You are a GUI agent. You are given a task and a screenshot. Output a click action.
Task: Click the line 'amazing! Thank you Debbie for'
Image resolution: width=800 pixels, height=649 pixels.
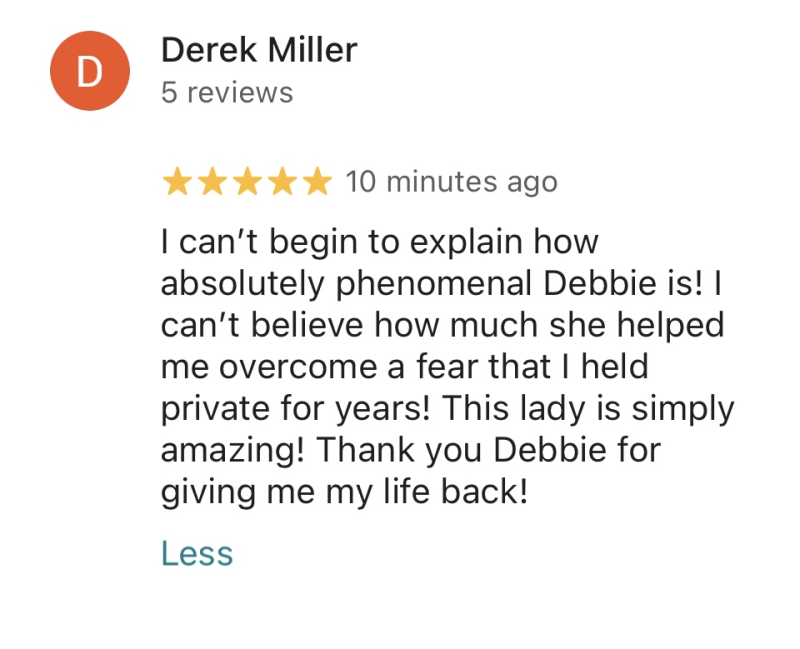tap(411, 451)
